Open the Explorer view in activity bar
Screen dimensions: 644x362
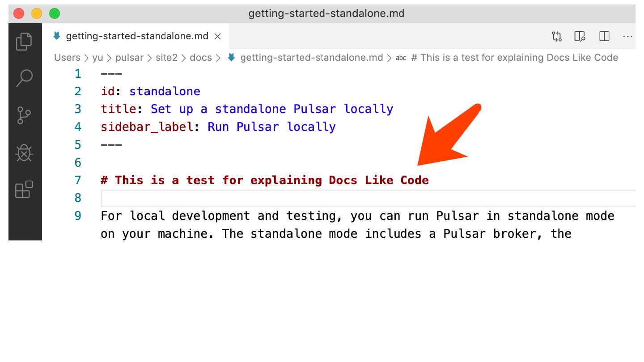[24, 42]
